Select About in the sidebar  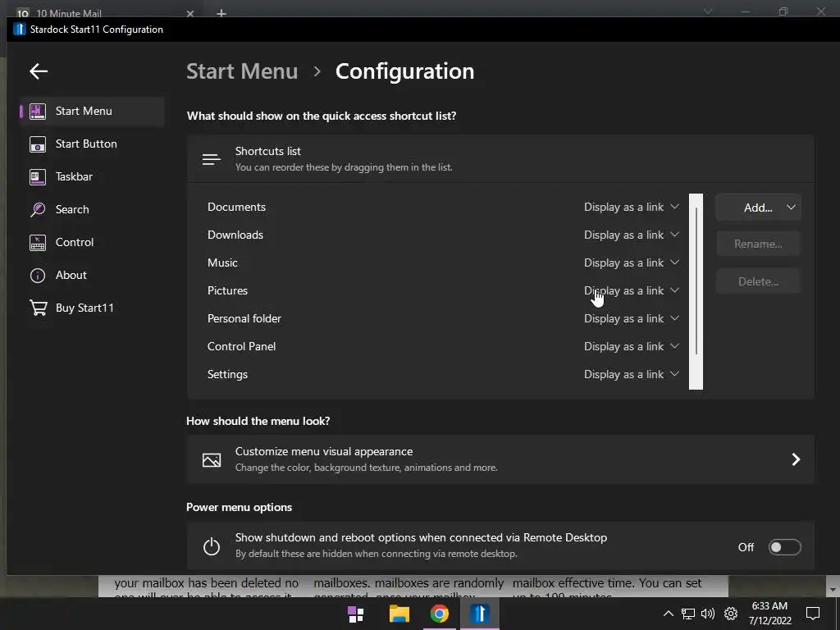click(x=92, y=275)
